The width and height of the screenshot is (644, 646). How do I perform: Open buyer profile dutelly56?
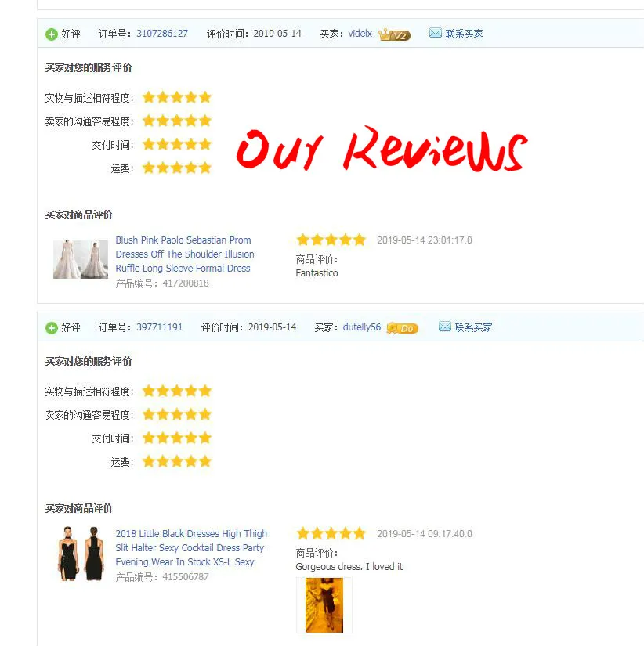(362, 327)
